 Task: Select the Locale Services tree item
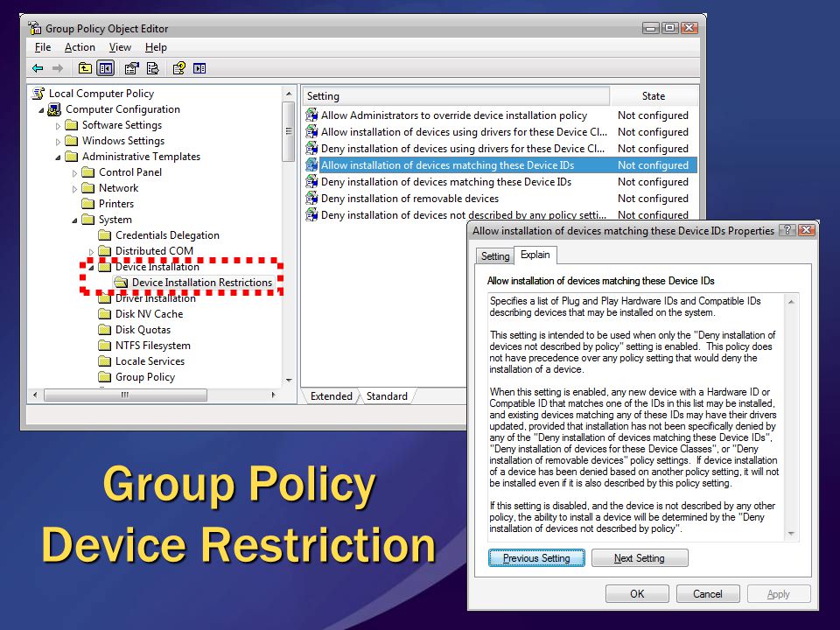150,361
